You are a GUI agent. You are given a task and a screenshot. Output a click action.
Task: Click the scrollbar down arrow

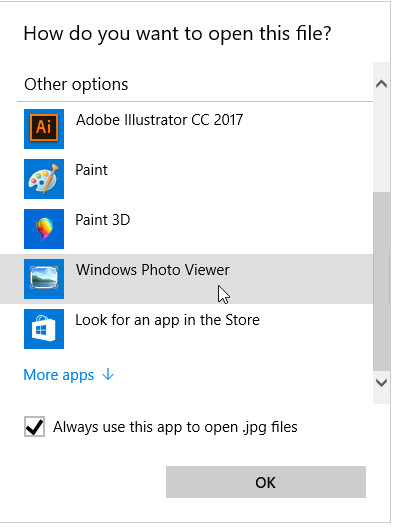coord(381,383)
